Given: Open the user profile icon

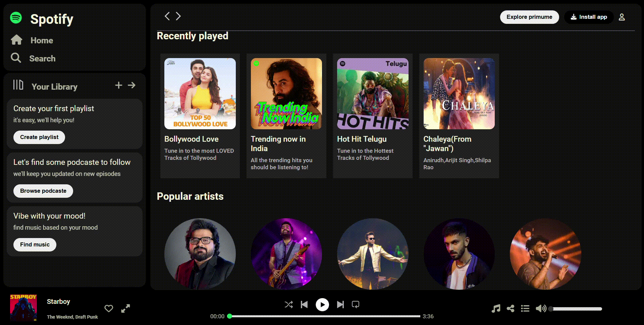Looking at the screenshot, I should click(622, 17).
